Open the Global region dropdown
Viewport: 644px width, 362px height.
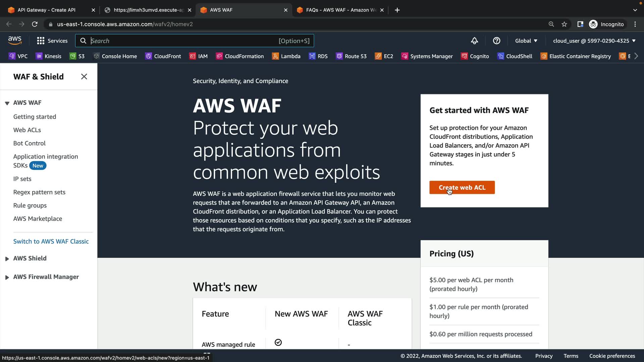(x=526, y=41)
